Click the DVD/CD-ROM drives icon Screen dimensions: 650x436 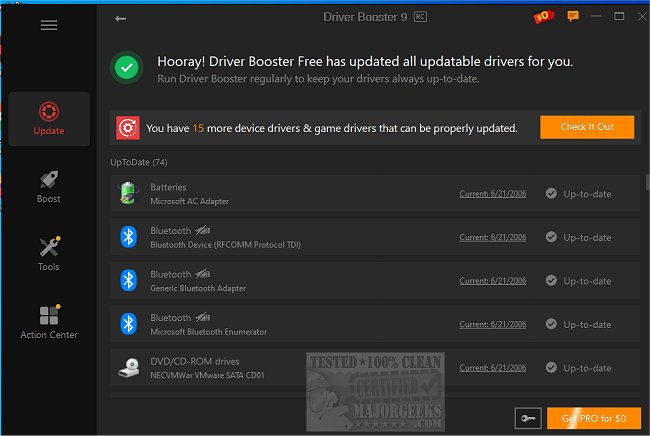point(129,368)
